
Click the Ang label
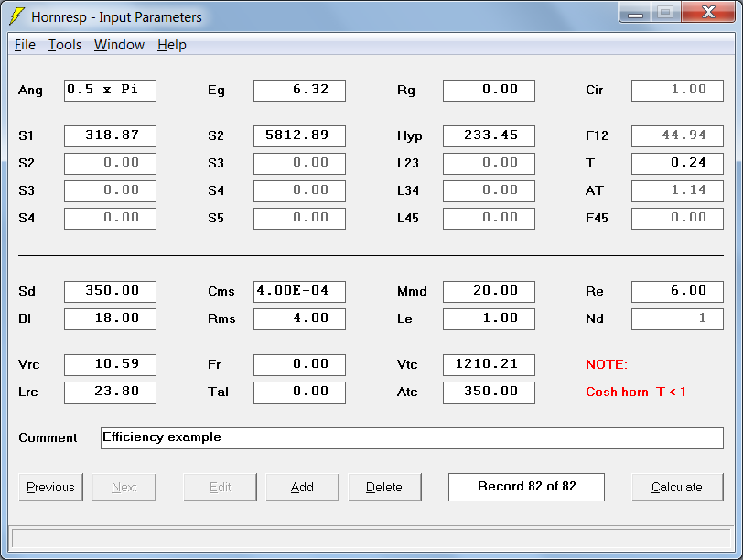pos(30,91)
